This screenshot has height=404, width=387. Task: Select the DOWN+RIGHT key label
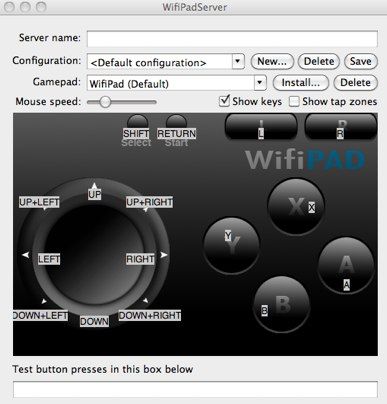point(150,315)
